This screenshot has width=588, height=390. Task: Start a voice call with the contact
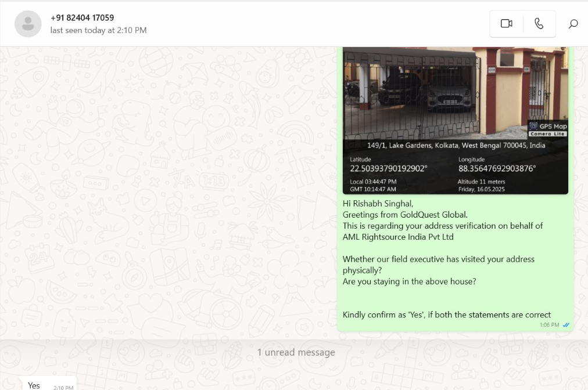(539, 24)
